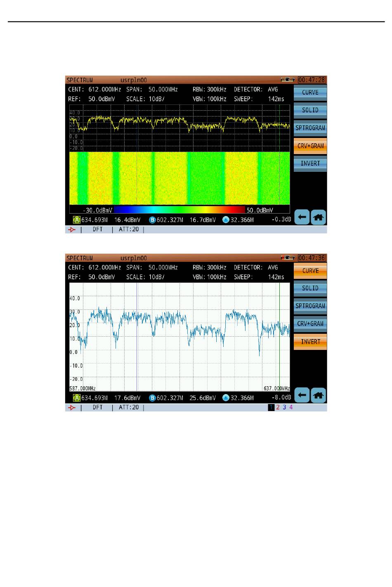The image size is (392, 587).
Task: Select marker B icon at 16.7dBmV reading
Action: coord(152,220)
